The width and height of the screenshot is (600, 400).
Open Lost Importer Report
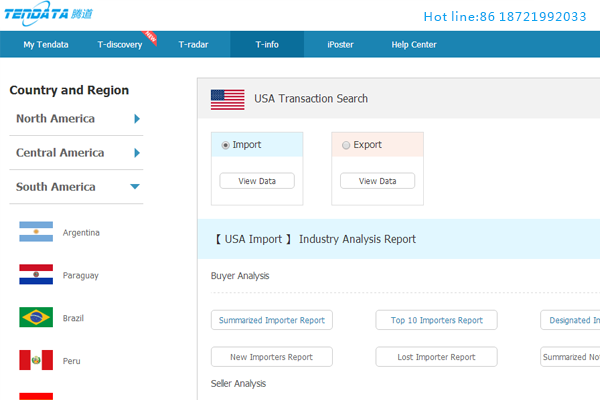[x=437, y=357]
